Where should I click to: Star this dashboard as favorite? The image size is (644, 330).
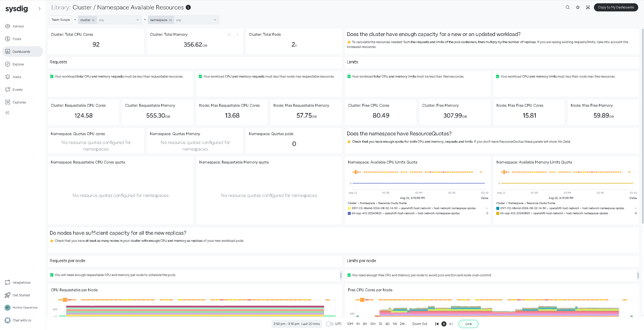tap(578, 7)
